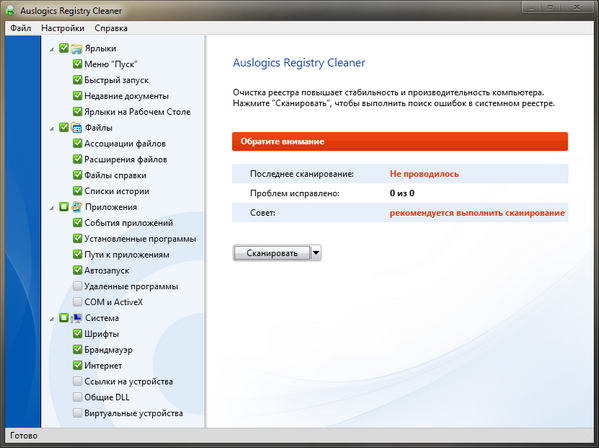
Task: Enable the Ссылки на устройства checkbox
Action: pos(77,381)
